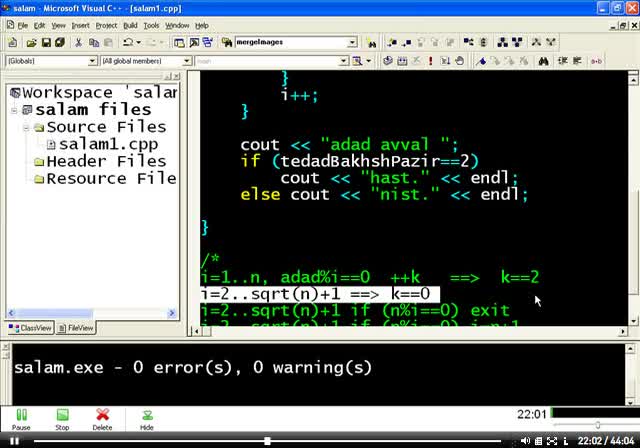This screenshot has height=448, width=640.
Task: Open the Tools menu
Action: tap(151, 26)
